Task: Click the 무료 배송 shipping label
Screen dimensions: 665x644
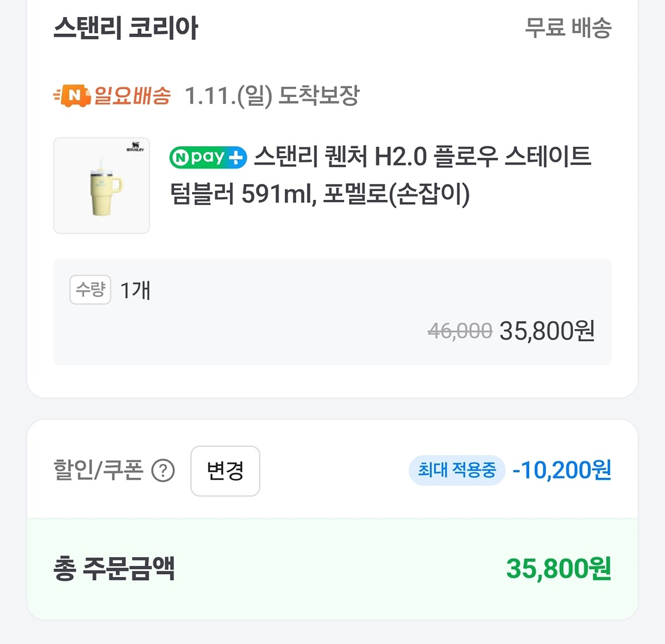Action: 567,28
